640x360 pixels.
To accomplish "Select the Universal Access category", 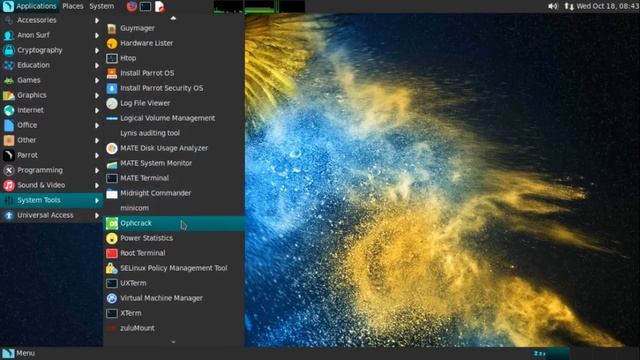I will [x=51, y=215].
